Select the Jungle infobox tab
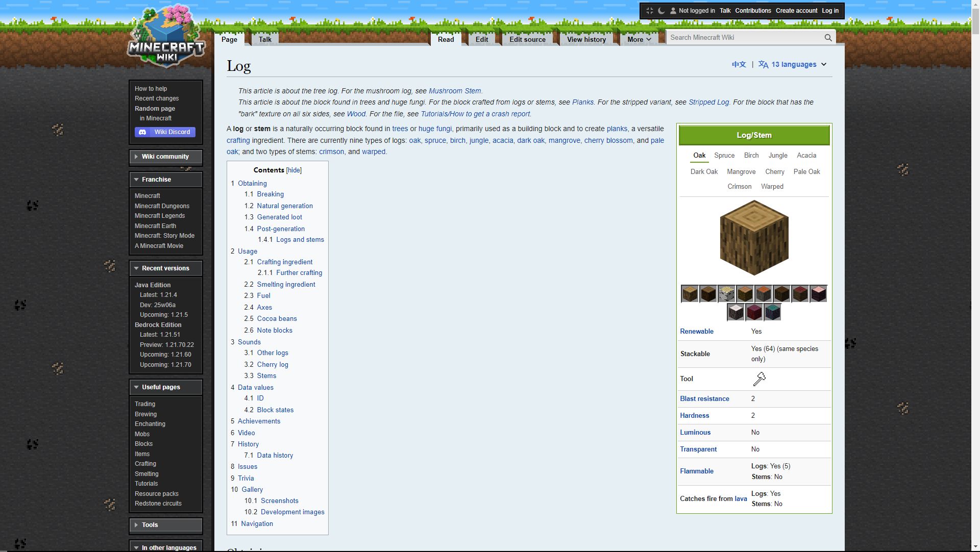Image resolution: width=980 pixels, height=552 pixels. click(778, 156)
